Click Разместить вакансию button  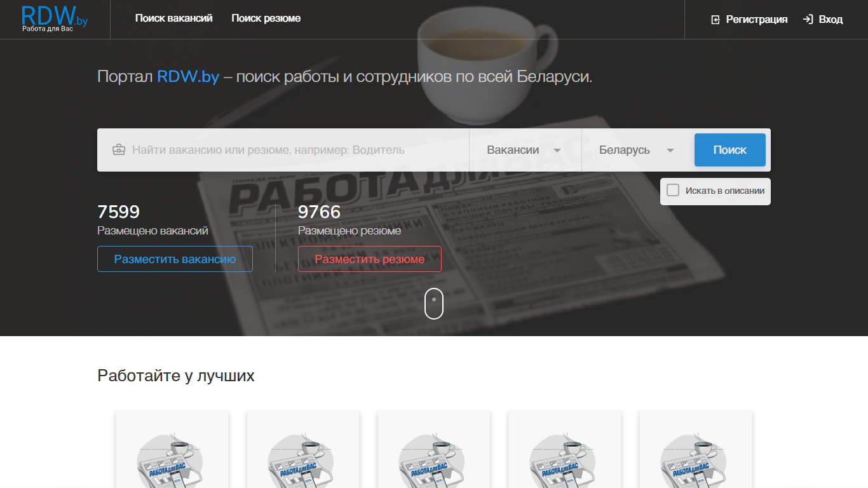coord(175,259)
